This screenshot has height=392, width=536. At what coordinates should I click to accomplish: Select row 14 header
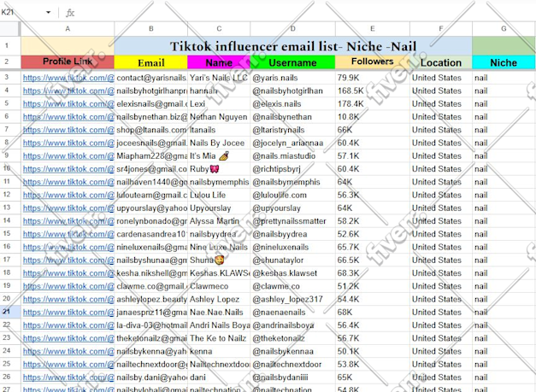pyautogui.click(x=10, y=220)
